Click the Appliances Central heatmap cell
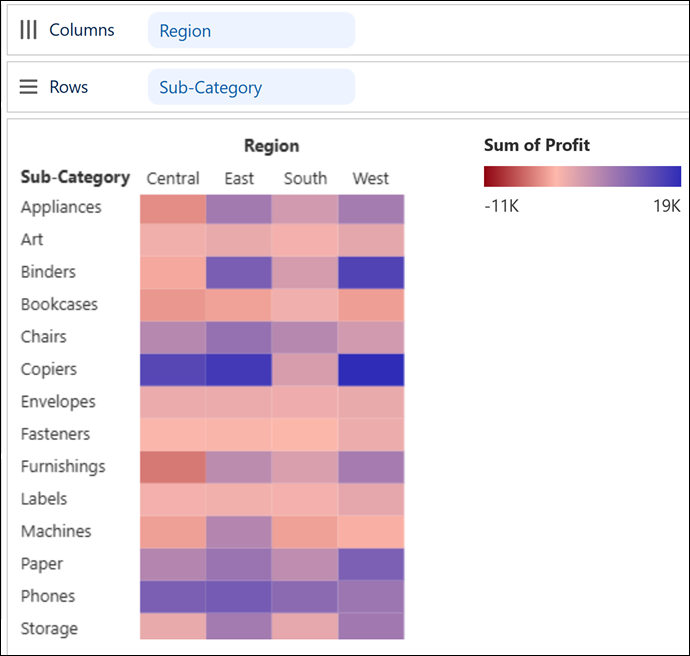The width and height of the screenshot is (690, 656). (x=173, y=209)
